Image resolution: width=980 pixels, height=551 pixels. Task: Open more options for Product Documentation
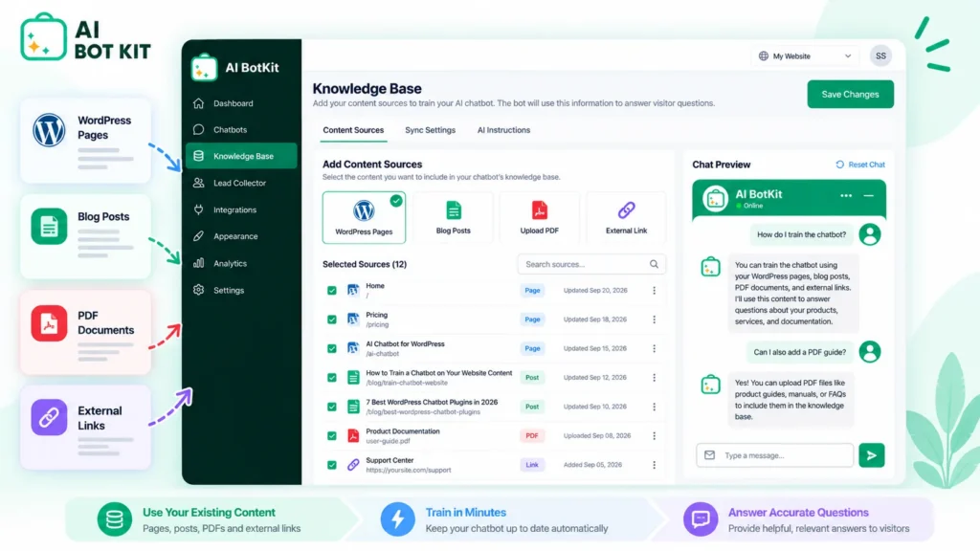[x=655, y=436]
